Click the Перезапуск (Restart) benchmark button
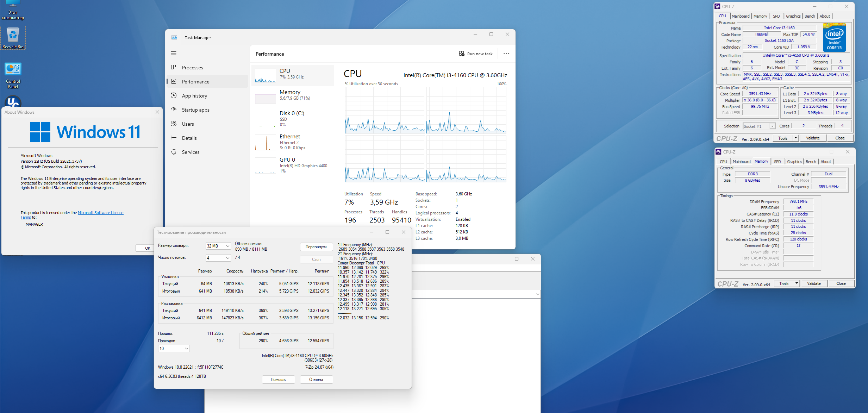This screenshot has height=413, width=868. (316, 247)
